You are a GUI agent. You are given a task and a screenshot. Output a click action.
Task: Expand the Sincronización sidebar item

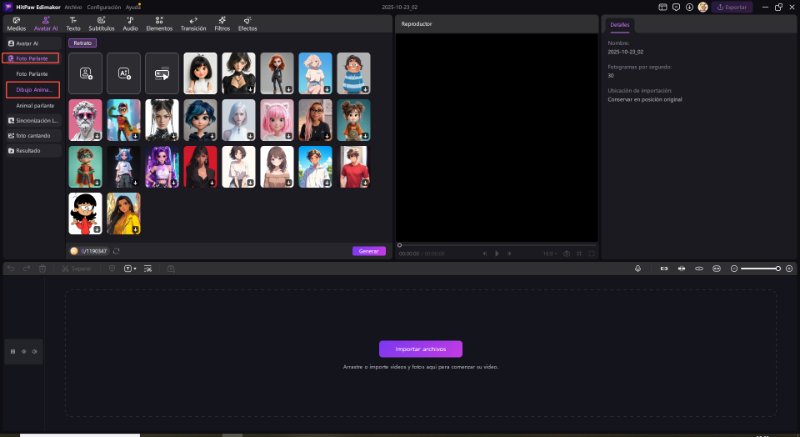[33, 120]
